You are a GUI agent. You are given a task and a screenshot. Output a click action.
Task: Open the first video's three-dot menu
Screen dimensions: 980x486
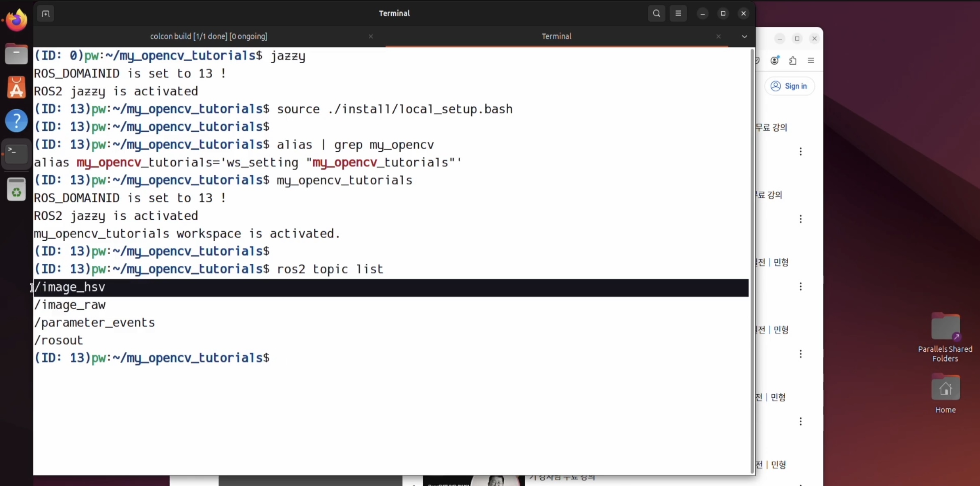801,152
